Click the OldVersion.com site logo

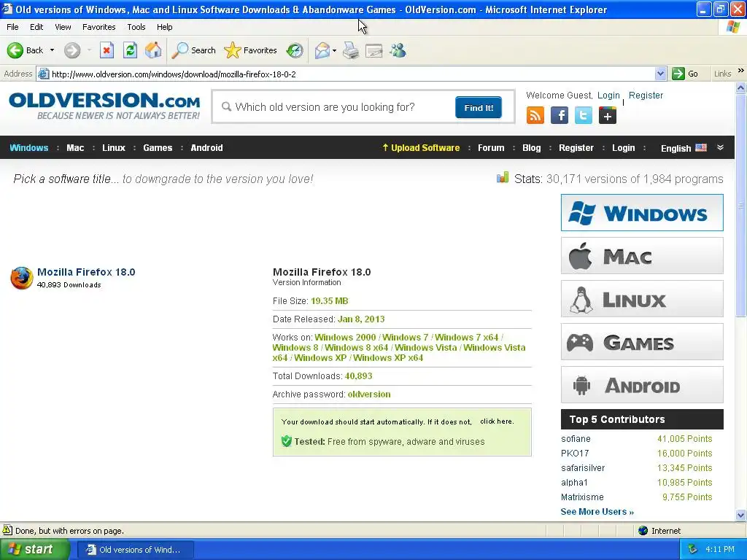pyautogui.click(x=104, y=106)
